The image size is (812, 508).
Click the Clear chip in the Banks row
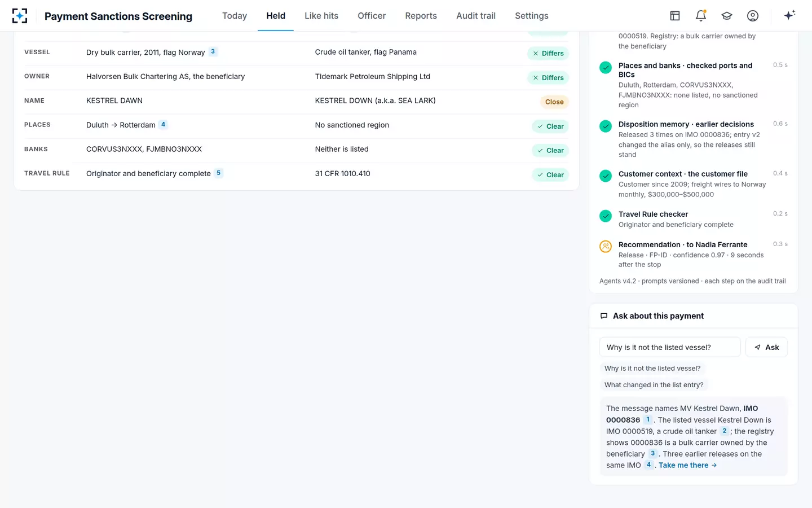pos(550,151)
